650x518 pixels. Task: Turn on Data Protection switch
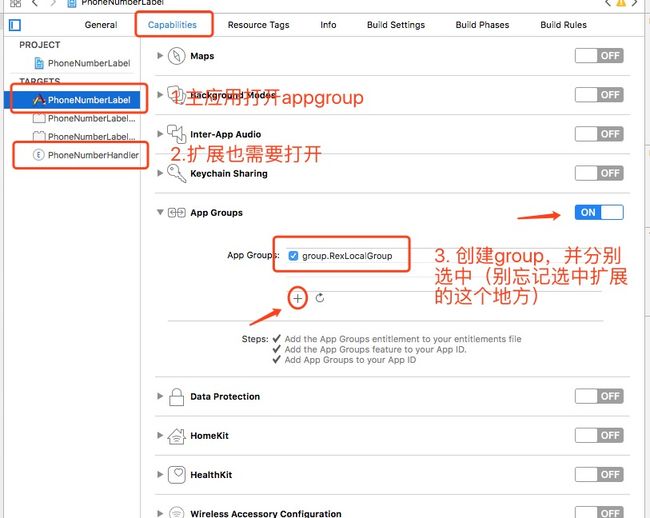coord(599,396)
